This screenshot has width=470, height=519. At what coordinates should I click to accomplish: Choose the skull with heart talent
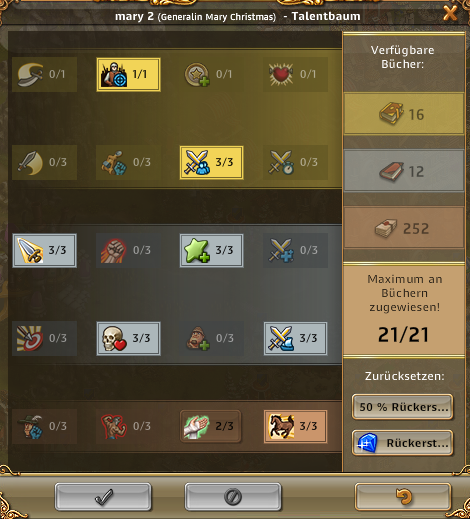(128, 338)
